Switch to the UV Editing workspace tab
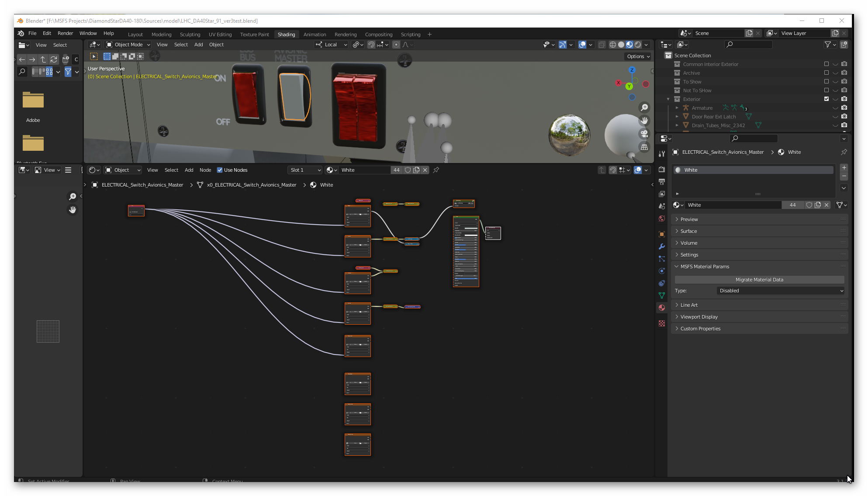868x496 pixels. [x=220, y=35]
